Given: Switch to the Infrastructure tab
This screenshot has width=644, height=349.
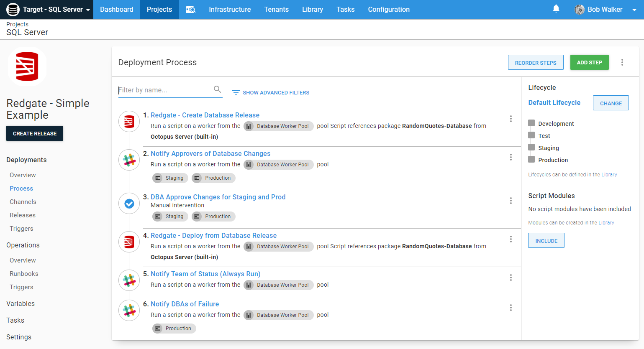Looking at the screenshot, I should (230, 9).
